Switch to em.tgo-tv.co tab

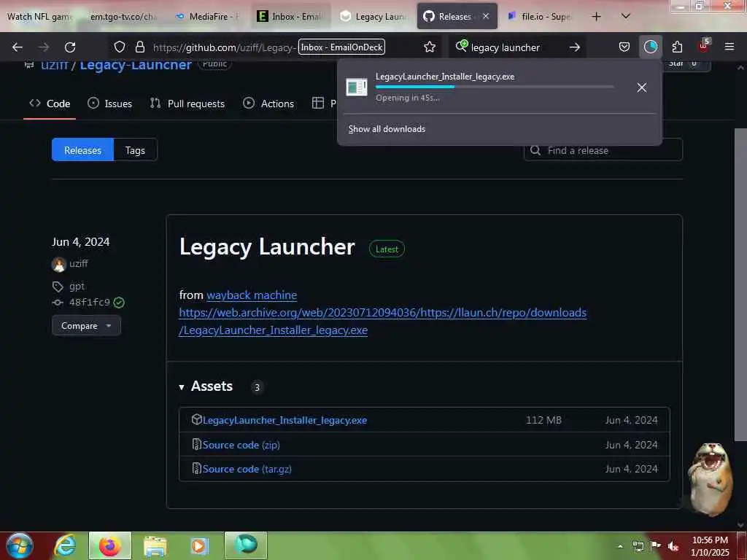pyautogui.click(x=124, y=17)
